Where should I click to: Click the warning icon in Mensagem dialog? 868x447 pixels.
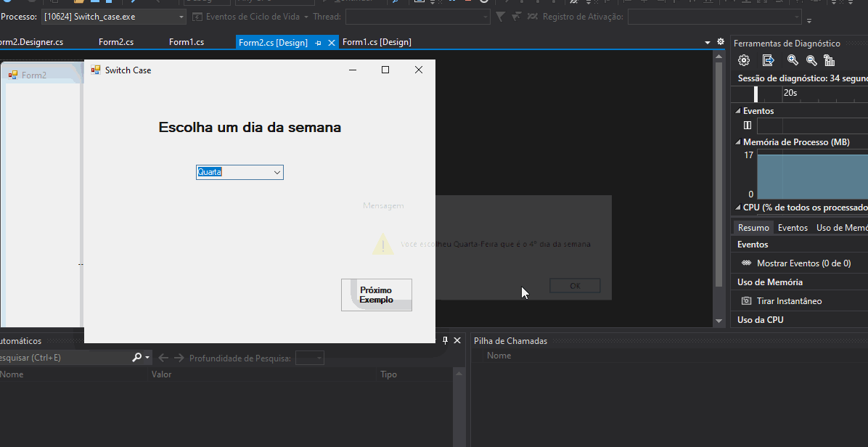(383, 244)
